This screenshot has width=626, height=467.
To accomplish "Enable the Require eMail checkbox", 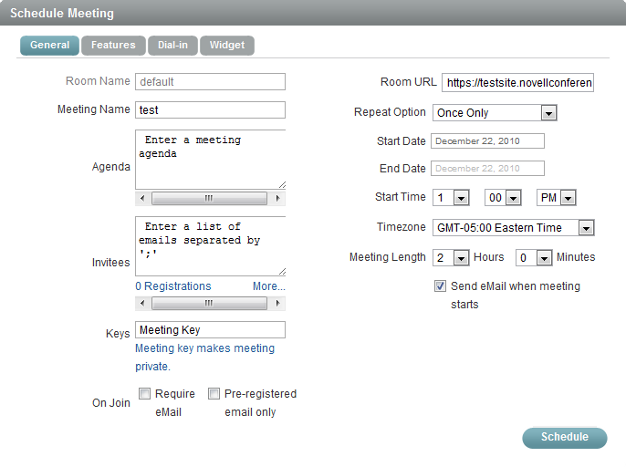I will 145,394.
